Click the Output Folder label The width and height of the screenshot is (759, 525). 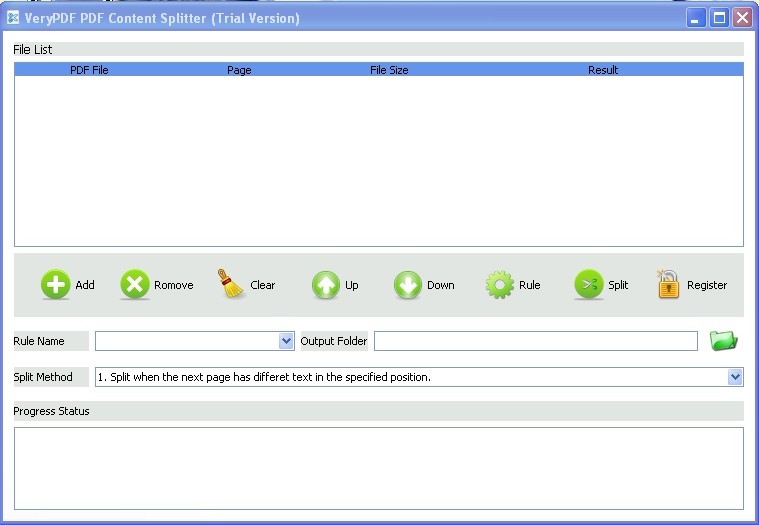(x=334, y=341)
